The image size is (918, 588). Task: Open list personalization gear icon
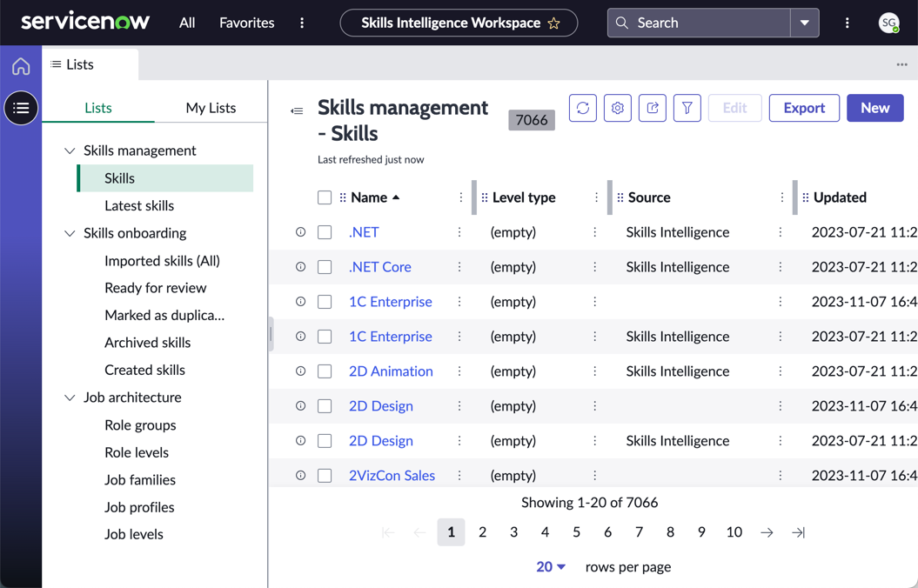pos(617,108)
